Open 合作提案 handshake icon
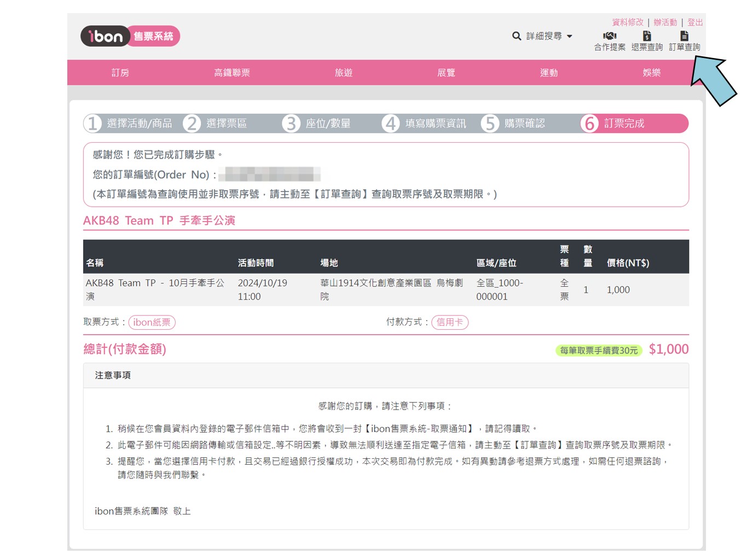Viewport: 747px width, 560px height. (x=610, y=36)
